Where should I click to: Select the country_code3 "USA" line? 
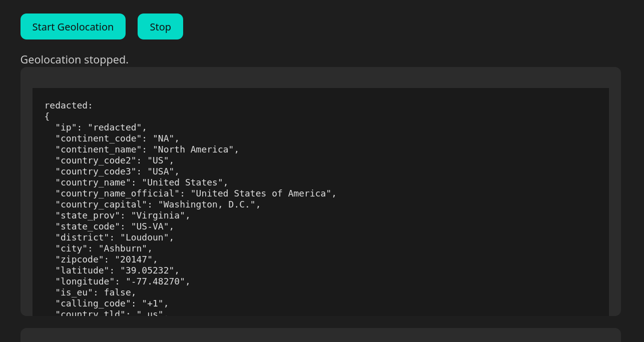pos(117,171)
